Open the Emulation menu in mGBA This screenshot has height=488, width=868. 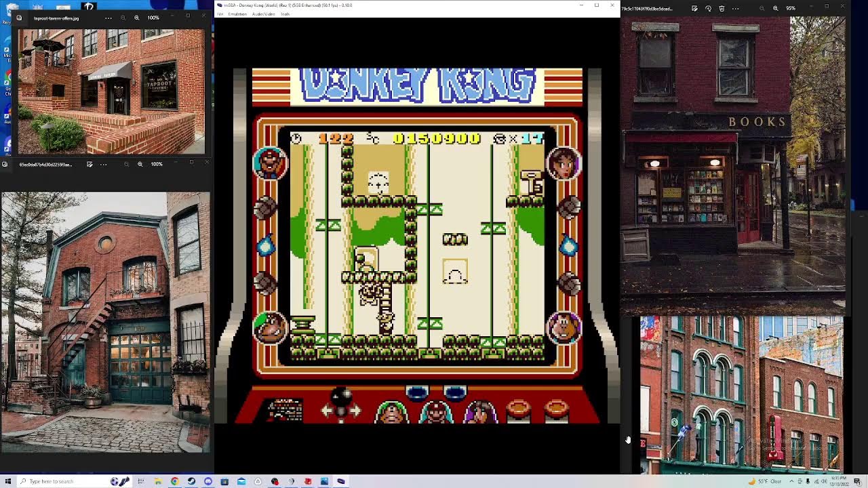(237, 14)
